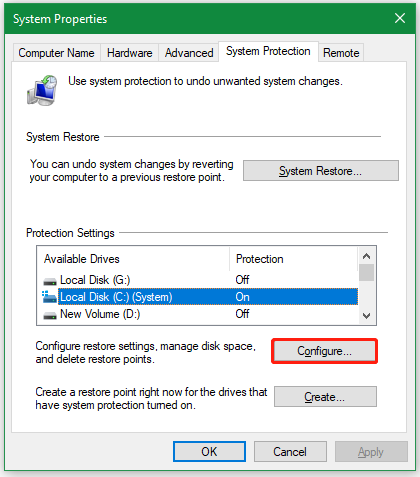Click the Off status for New Volume (D:)
Image resolution: width=420 pixels, height=477 pixels.
point(242,314)
